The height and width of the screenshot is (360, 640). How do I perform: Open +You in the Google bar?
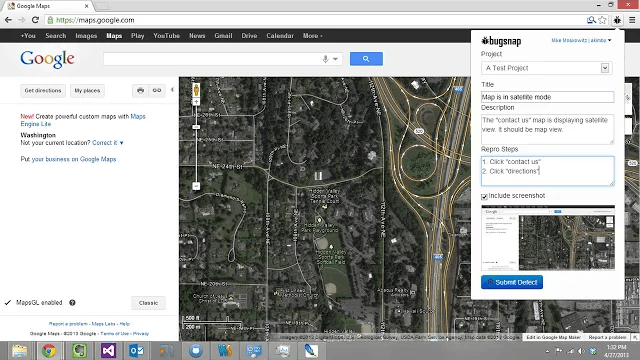point(28,36)
